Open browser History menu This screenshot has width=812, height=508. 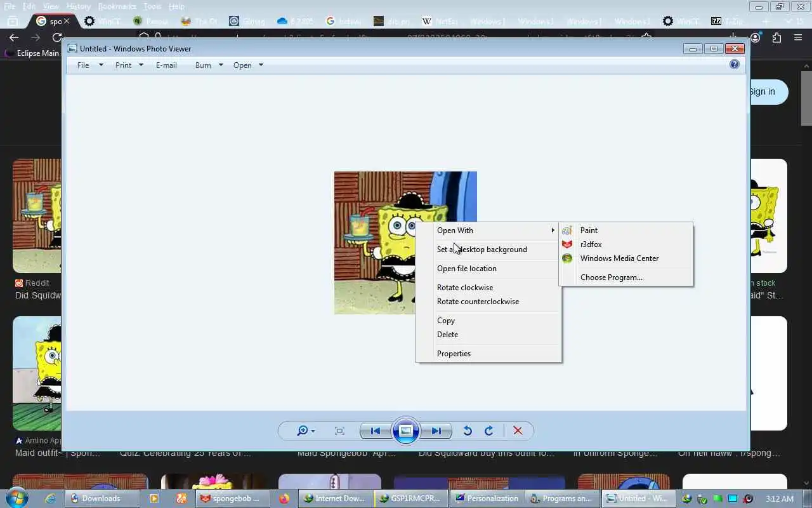78,6
